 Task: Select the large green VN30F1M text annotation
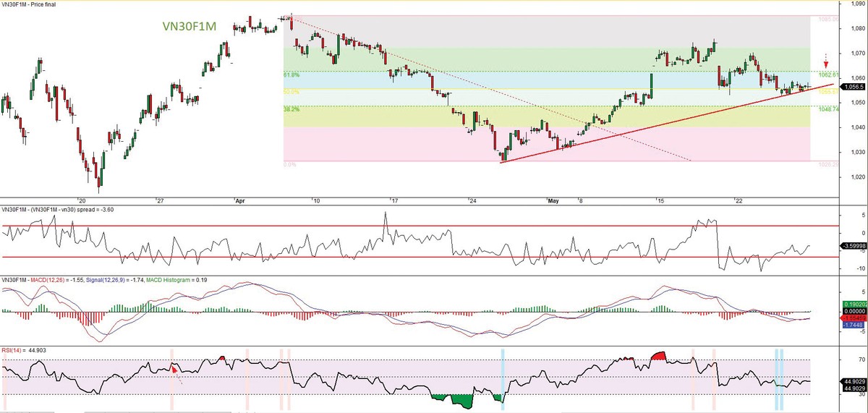point(190,27)
